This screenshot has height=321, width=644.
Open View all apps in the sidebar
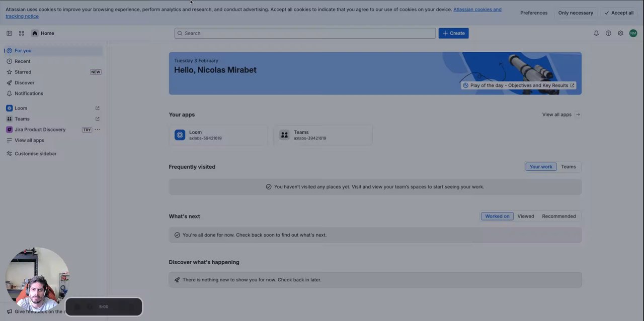click(53, 140)
